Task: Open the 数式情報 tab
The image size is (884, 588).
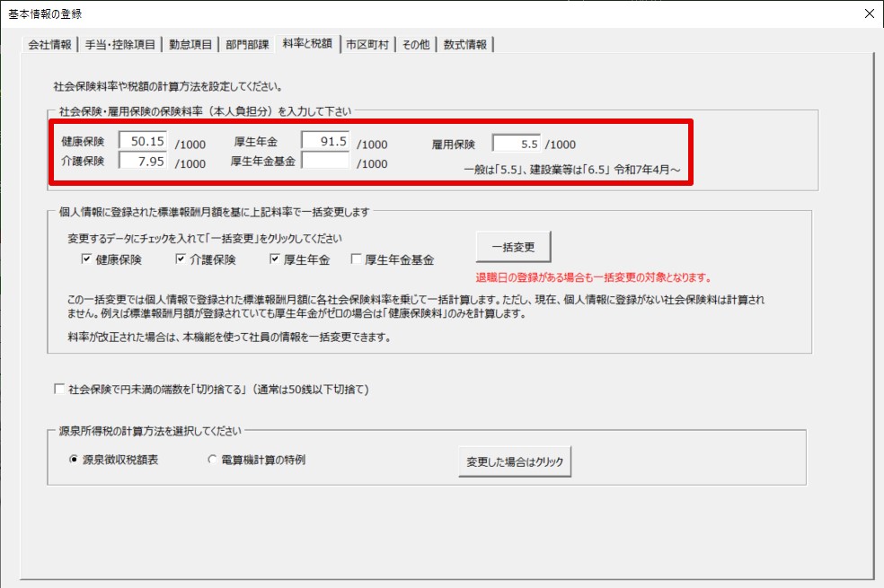Action: tap(465, 44)
